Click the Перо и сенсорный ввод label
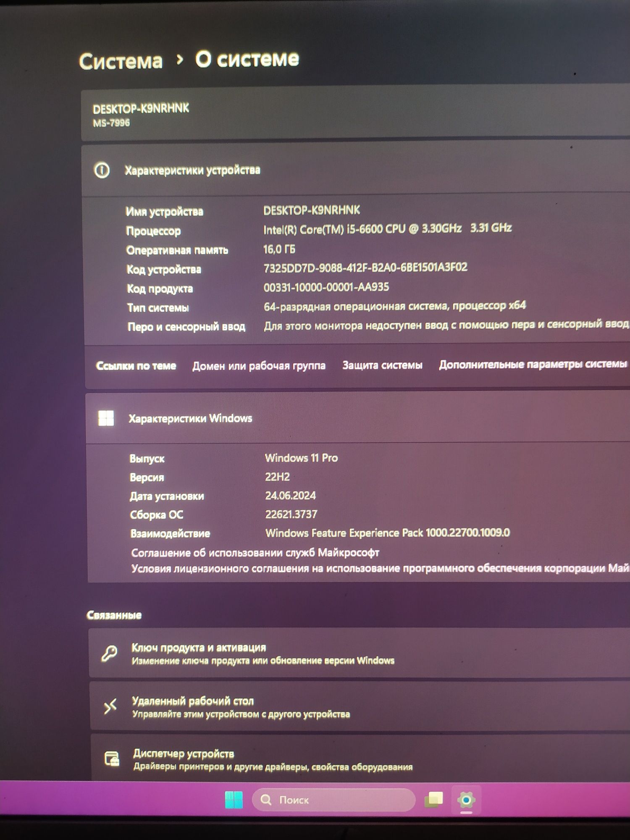This screenshot has width=630, height=840. click(x=186, y=327)
